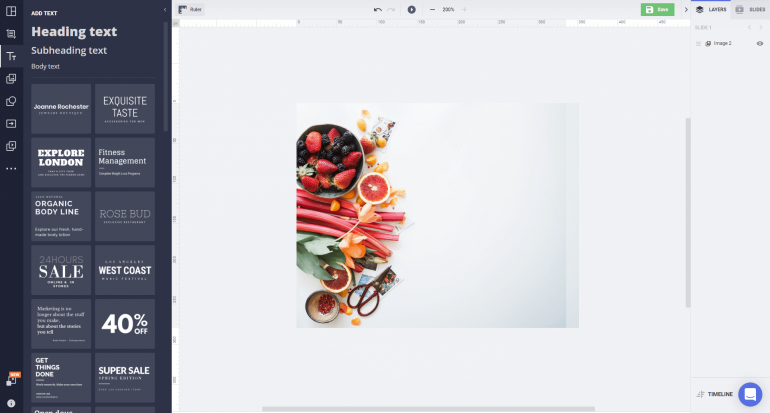Expand the more options ellipsis in sidebar
Image resolution: width=770 pixels, height=413 pixels.
(11, 168)
